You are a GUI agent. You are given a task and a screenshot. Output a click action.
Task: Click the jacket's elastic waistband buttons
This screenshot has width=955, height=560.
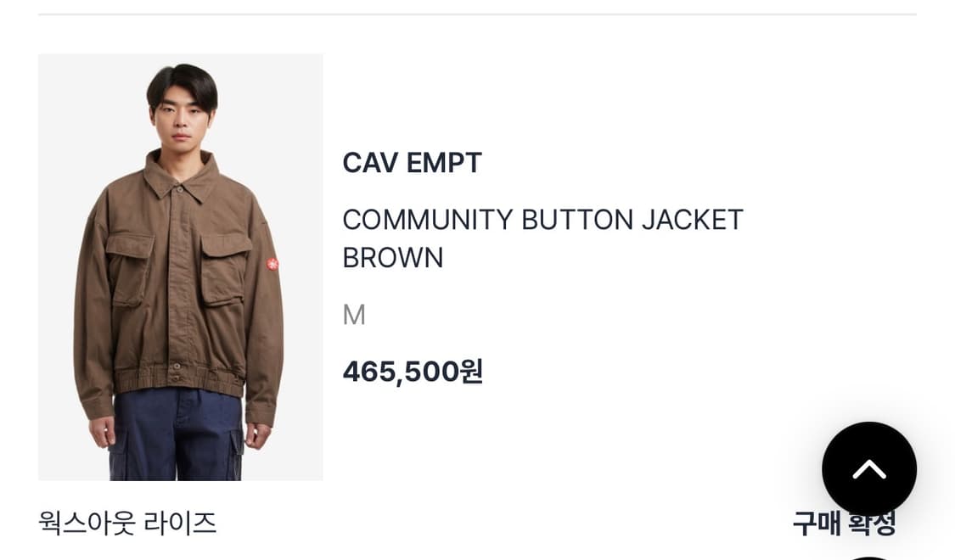tap(177, 372)
